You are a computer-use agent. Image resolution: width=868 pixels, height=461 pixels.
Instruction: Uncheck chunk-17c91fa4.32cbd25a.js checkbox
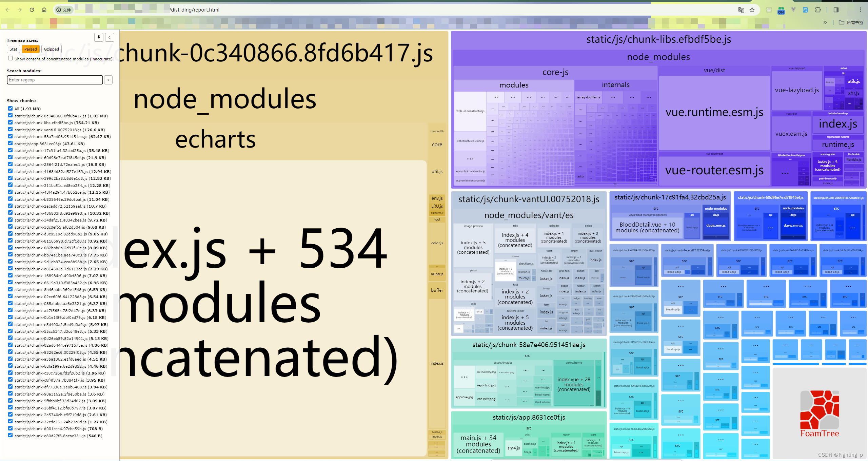coord(11,150)
